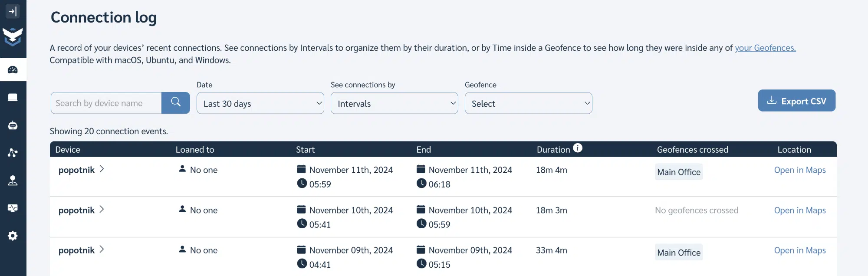Open the dashboard speedometer icon in sidebar
868x276 pixels.
tap(13, 69)
